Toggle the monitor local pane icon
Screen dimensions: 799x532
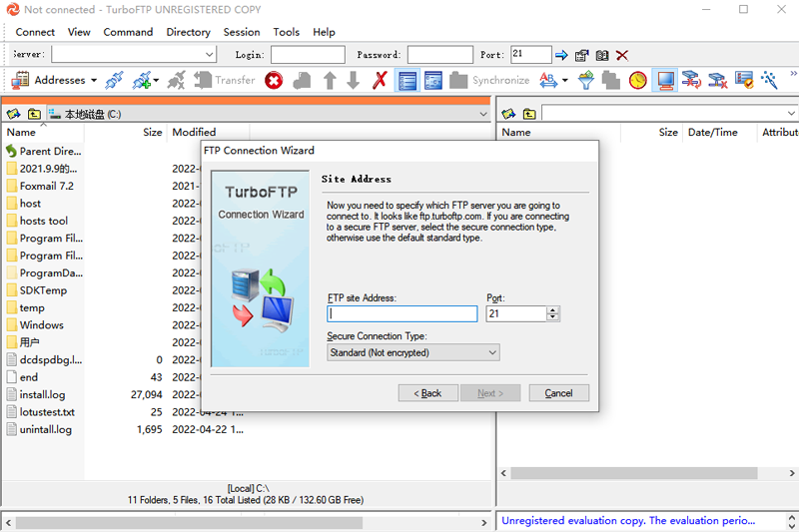pos(665,81)
